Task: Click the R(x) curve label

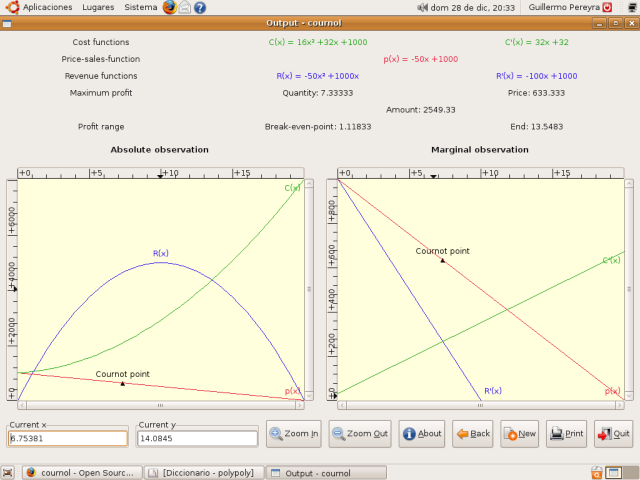Action: pyautogui.click(x=161, y=253)
